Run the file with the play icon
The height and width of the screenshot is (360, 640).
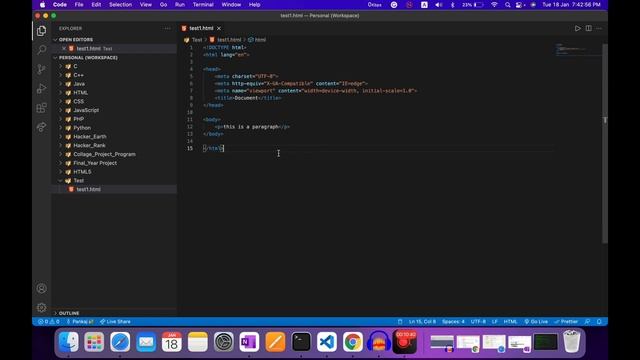coord(578,28)
